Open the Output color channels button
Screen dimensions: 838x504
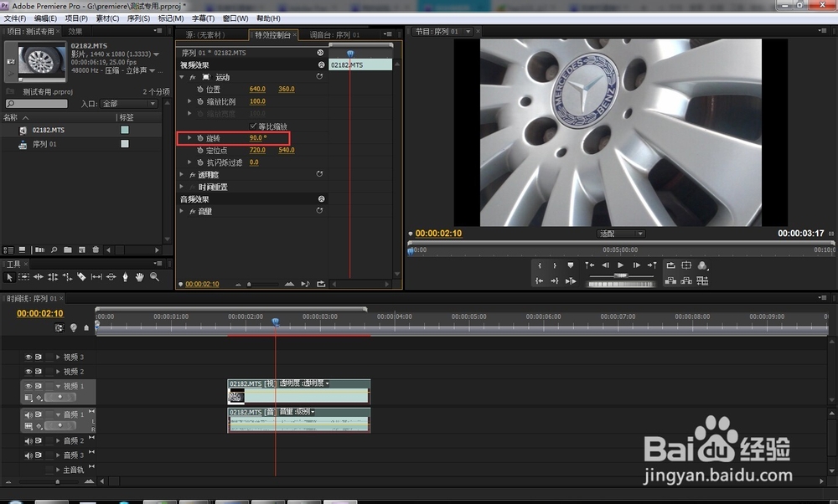pos(703,265)
